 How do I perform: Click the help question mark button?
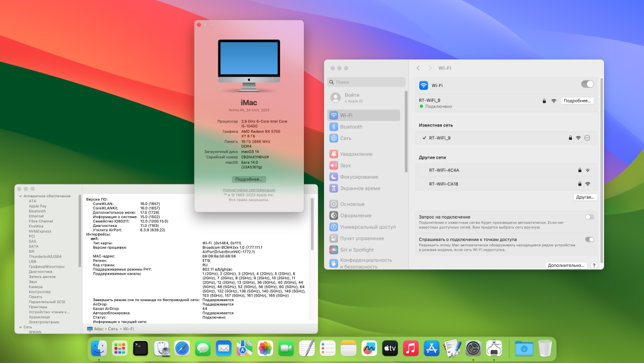[x=594, y=266]
